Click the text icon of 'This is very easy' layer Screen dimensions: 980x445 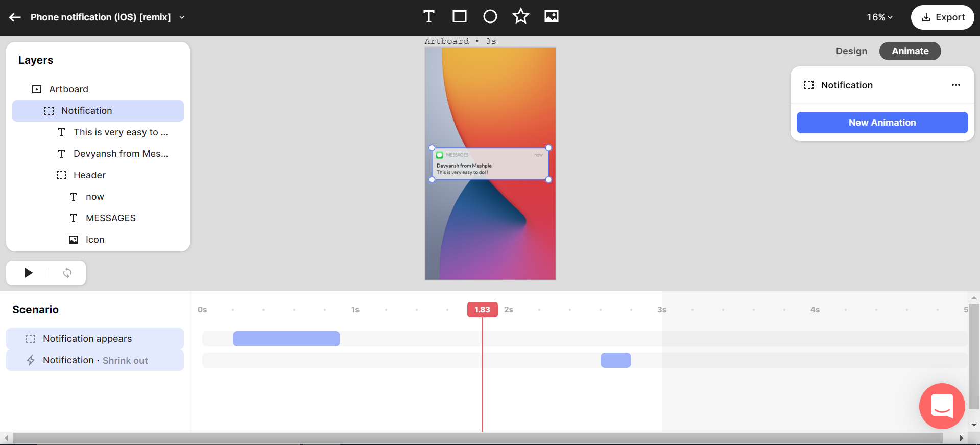coord(61,132)
